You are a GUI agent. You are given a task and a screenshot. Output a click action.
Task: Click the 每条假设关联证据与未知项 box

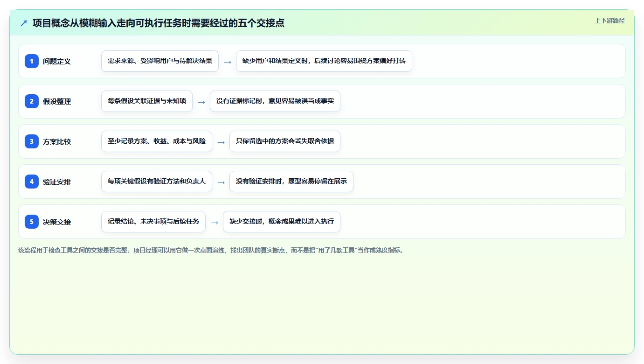[x=147, y=101]
